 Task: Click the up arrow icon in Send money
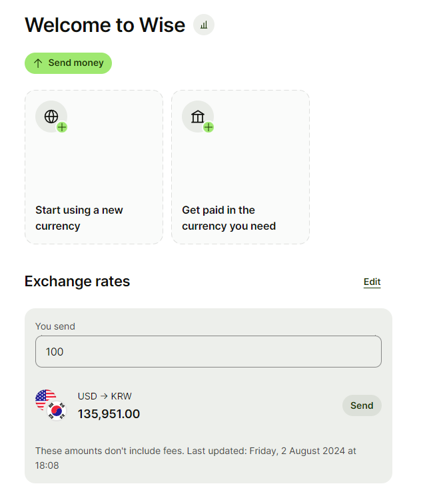click(38, 63)
